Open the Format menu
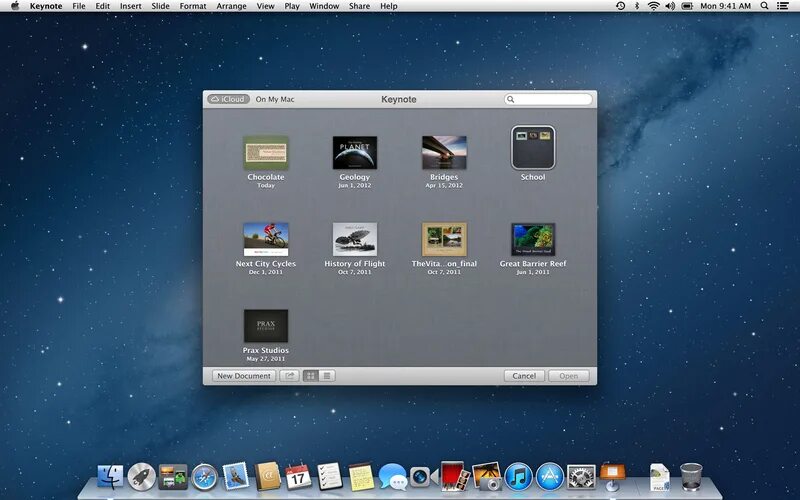The image size is (800, 500). tap(193, 6)
